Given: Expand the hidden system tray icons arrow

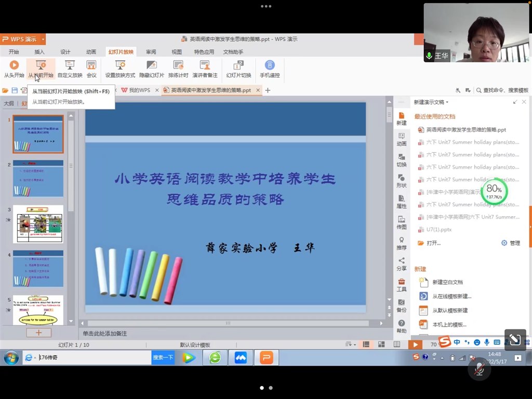Looking at the screenshot, I should tap(442, 357).
